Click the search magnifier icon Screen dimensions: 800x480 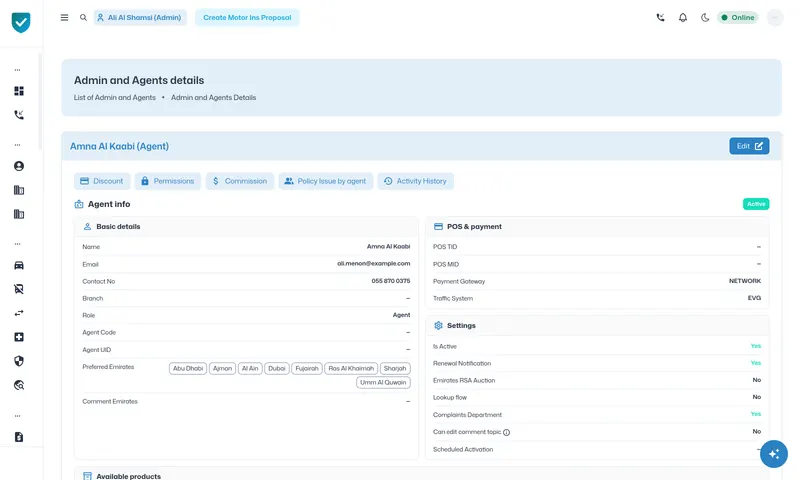[x=83, y=17]
